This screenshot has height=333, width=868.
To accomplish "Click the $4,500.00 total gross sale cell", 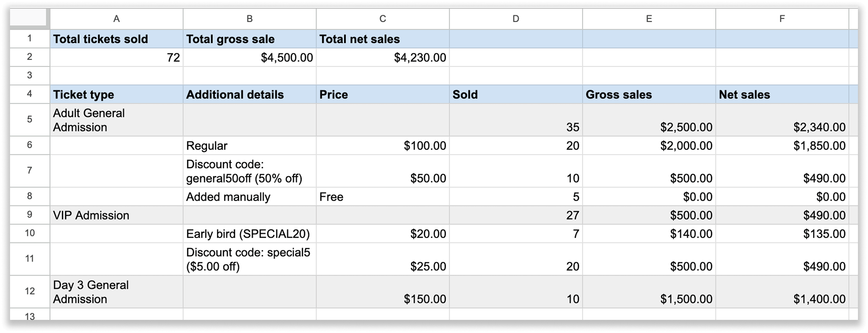I will 249,57.
